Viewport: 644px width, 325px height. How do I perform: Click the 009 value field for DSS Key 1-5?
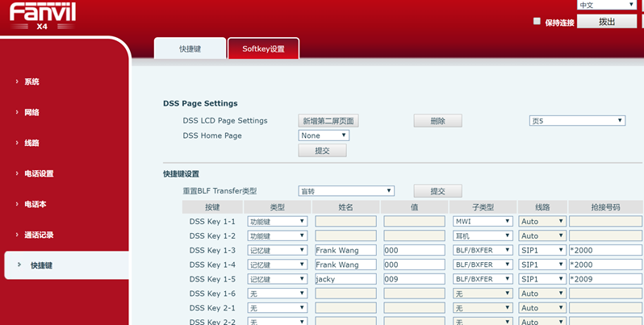[414, 279]
